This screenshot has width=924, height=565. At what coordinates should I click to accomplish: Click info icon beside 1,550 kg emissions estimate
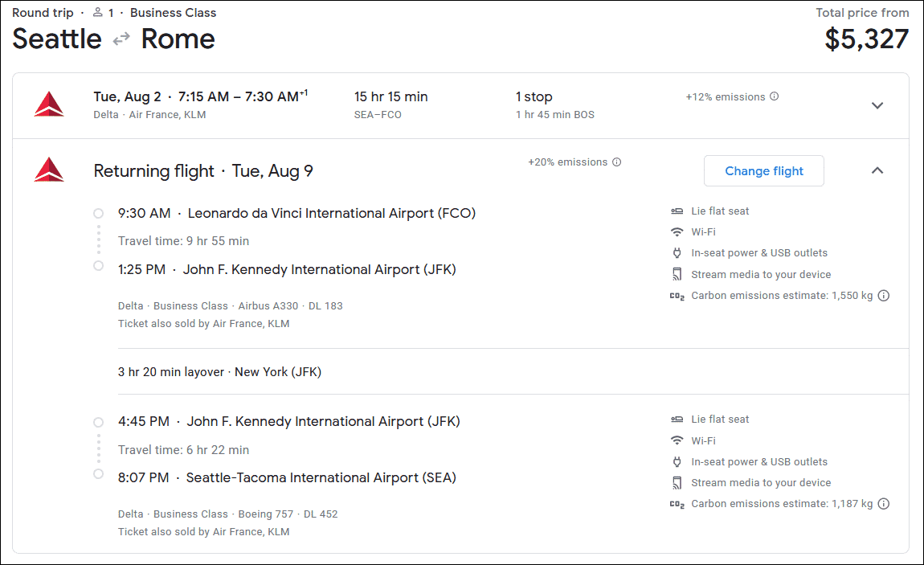[x=883, y=296]
